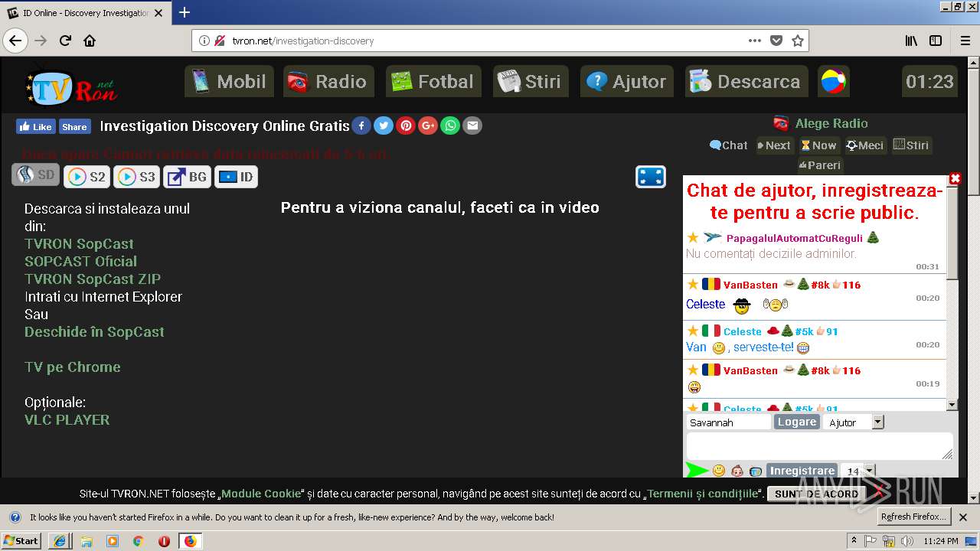This screenshot has height=551, width=980.
Task: Bookmark this page with star icon
Action: 798,41
